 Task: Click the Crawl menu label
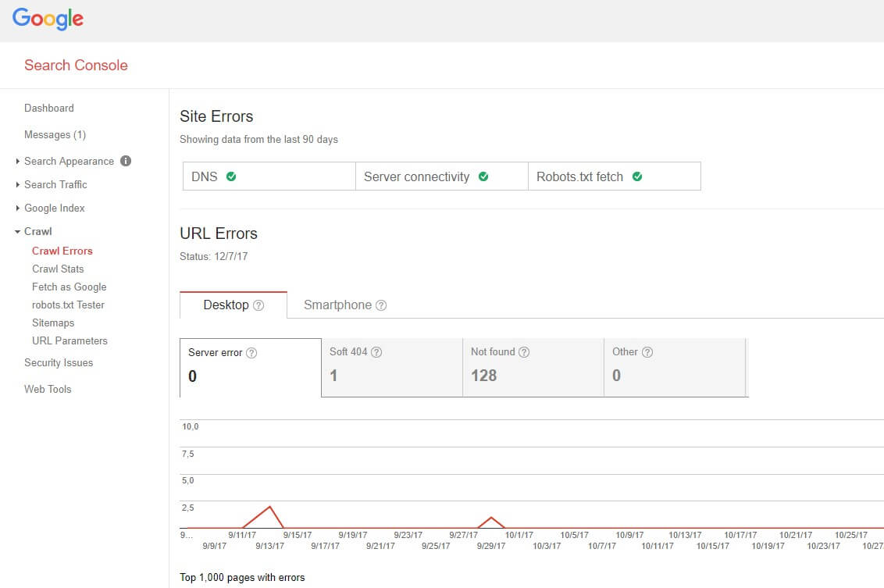tap(37, 231)
